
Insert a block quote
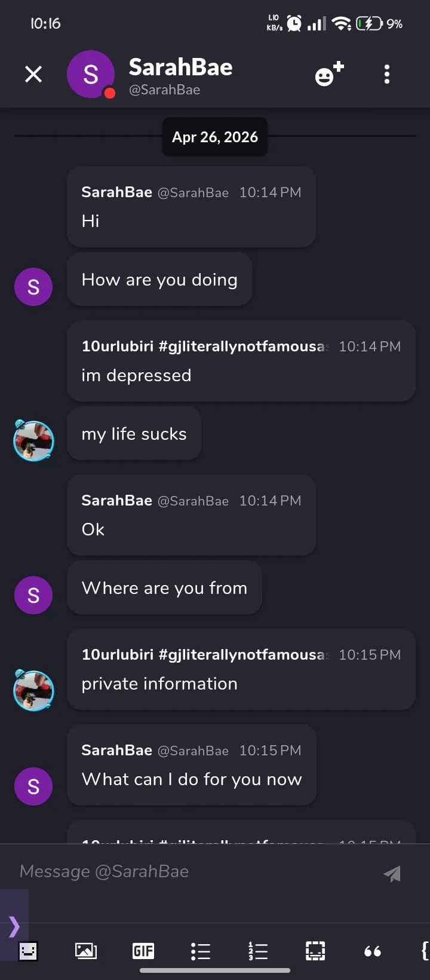pos(373,951)
